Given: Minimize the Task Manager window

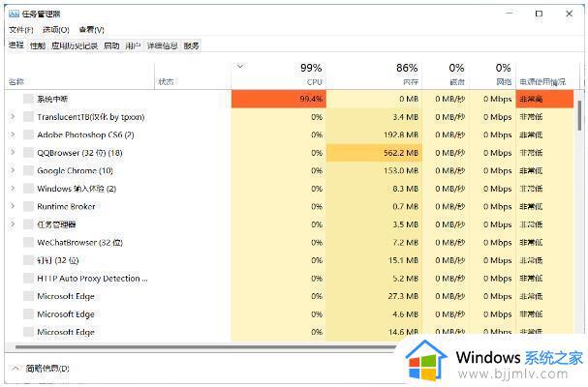Looking at the screenshot, I should [x=510, y=14].
